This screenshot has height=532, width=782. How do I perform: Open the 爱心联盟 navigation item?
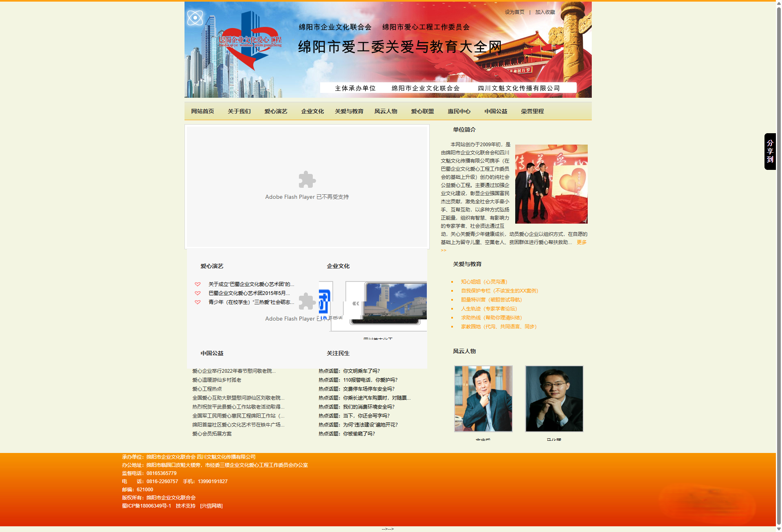tap(422, 111)
